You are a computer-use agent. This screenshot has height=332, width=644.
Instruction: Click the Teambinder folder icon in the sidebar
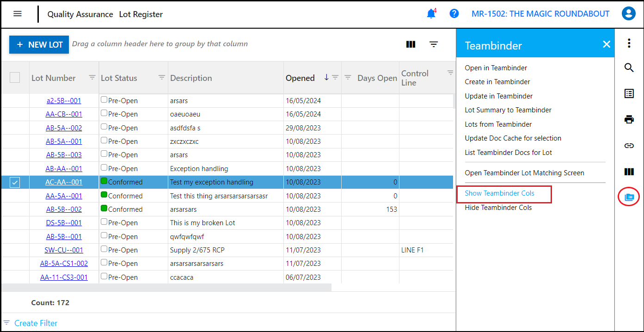pyautogui.click(x=629, y=197)
